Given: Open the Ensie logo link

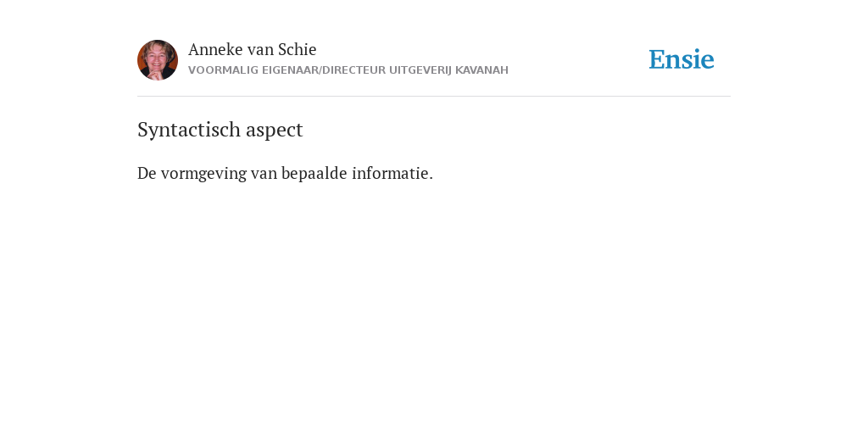Looking at the screenshot, I should pyautogui.click(x=682, y=59).
